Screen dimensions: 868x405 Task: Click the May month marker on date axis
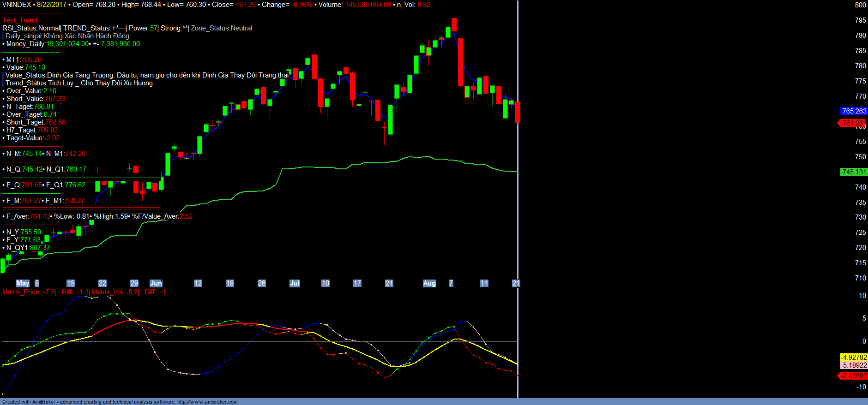click(23, 283)
